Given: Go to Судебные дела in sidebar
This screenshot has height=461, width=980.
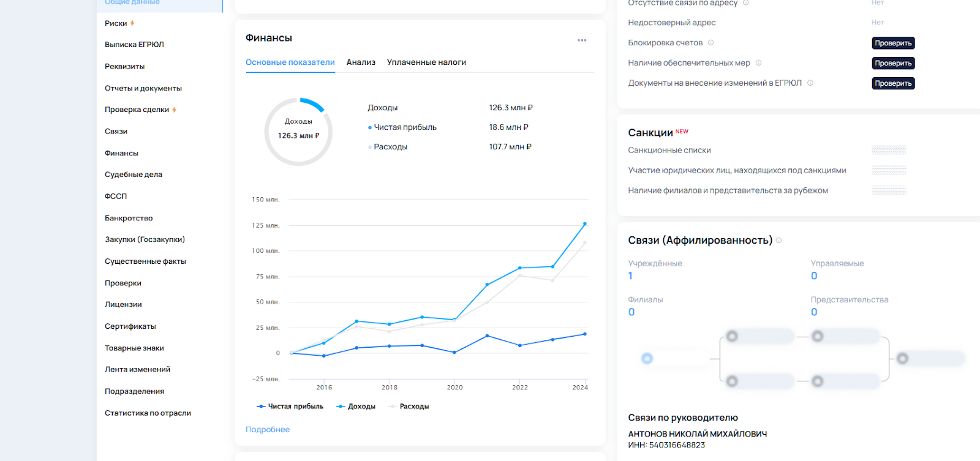Looking at the screenshot, I should click(x=134, y=174).
